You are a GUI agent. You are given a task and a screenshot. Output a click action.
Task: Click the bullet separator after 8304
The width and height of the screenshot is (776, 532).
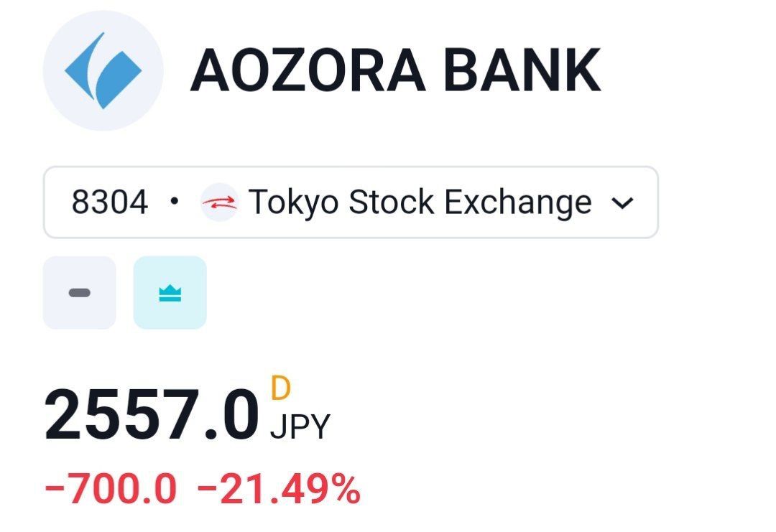[x=173, y=202]
